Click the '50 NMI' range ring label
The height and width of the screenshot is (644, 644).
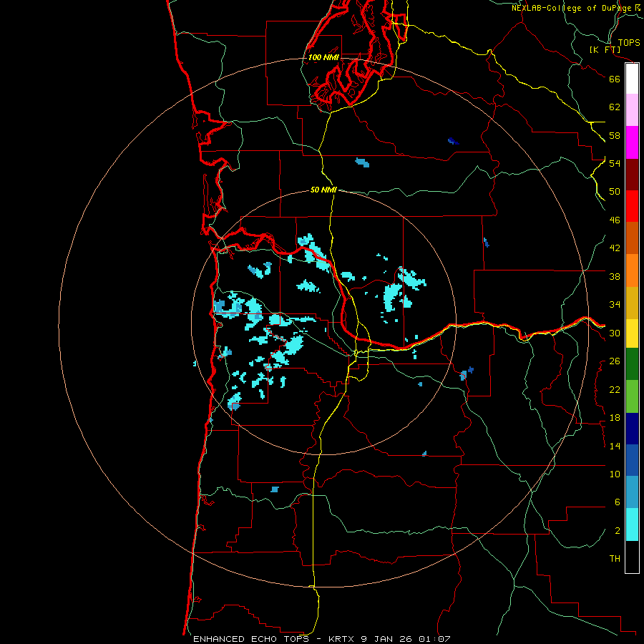click(323, 190)
